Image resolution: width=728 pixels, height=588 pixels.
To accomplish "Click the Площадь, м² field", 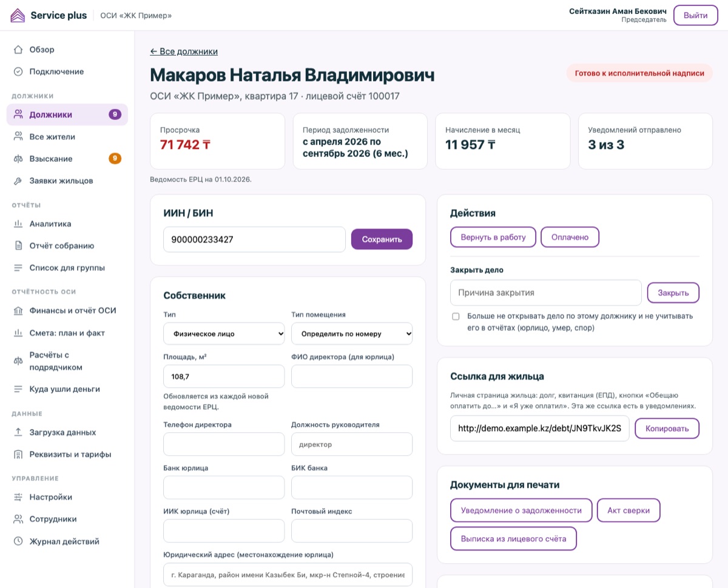I will pos(224,376).
